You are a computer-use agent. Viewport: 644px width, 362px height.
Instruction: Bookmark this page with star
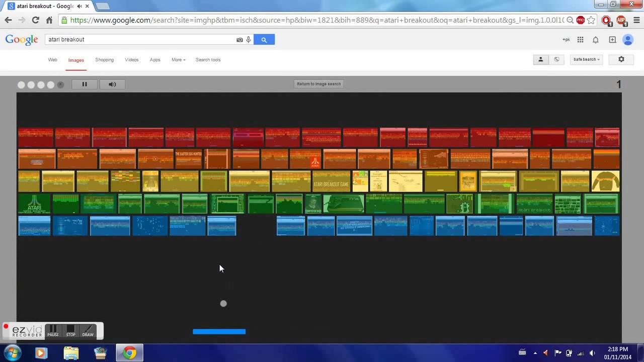(x=591, y=20)
